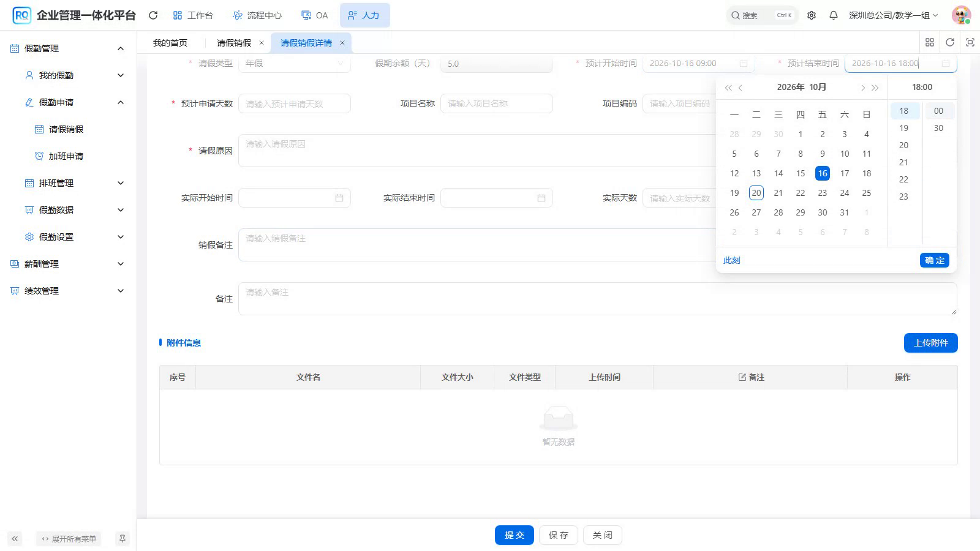Collapse the 假勤管理 menu group
This screenshot has width=980, height=551.
coord(121,48)
